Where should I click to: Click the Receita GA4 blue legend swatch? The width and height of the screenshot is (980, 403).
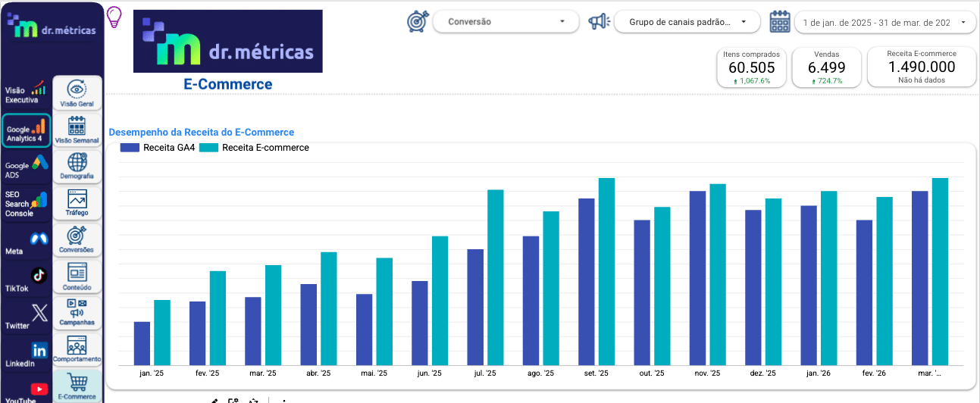pos(130,148)
